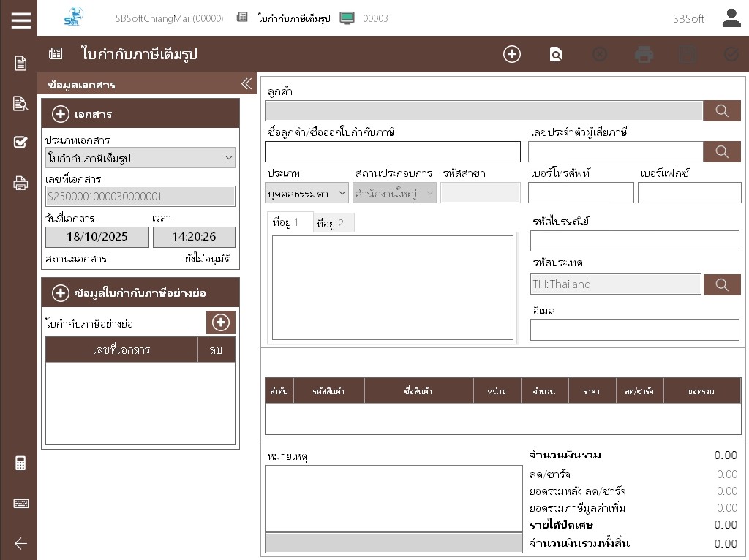Click the search document icon in toolbar
The image size is (749, 560).
556,54
